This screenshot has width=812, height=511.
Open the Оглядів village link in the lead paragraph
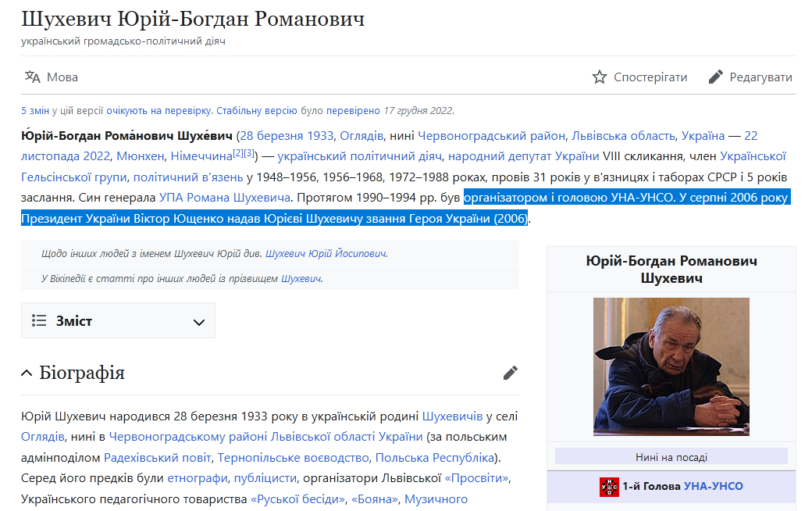(361, 136)
